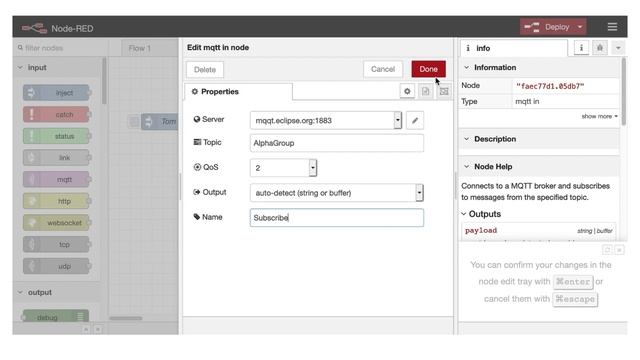The height and width of the screenshot is (360, 640).
Task: Click the palette vertical scrollbar
Action: pos(104,81)
